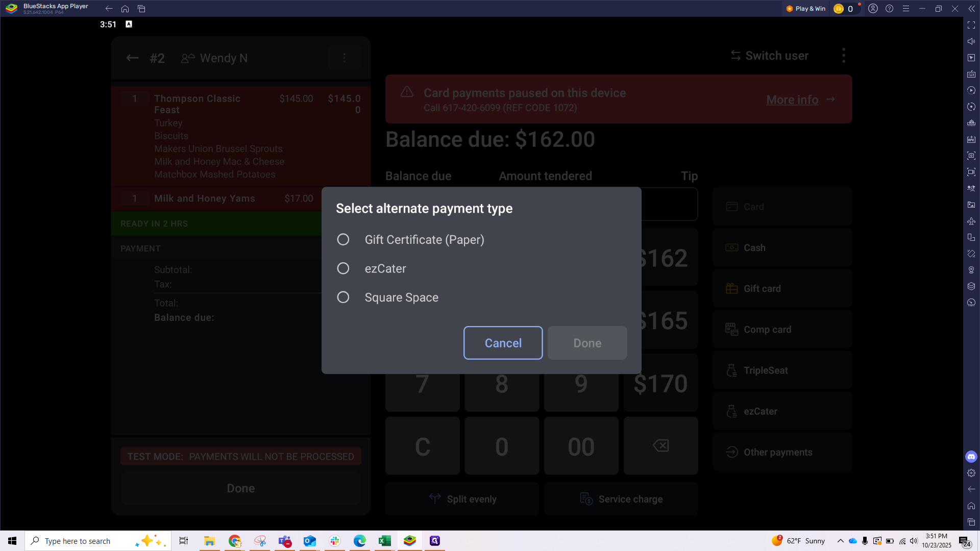This screenshot has height=551, width=980.
Task: Toggle BlueStacks fullscreen icon in sidebar
Action: [x=971, y=25]
